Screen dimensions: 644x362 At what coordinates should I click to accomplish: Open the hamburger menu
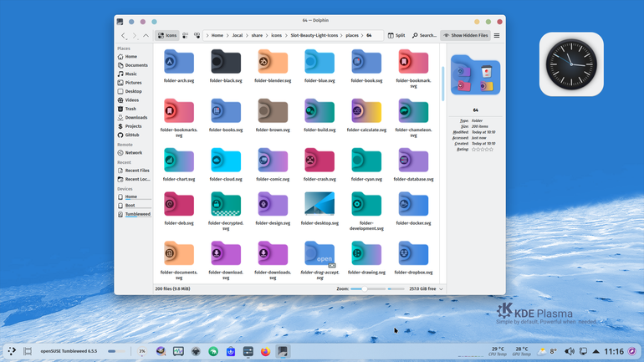click(497, 36)
